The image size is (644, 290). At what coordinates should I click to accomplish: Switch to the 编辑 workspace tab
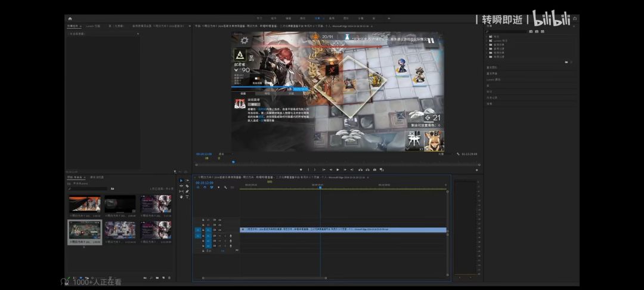click(x=289, y=18)
